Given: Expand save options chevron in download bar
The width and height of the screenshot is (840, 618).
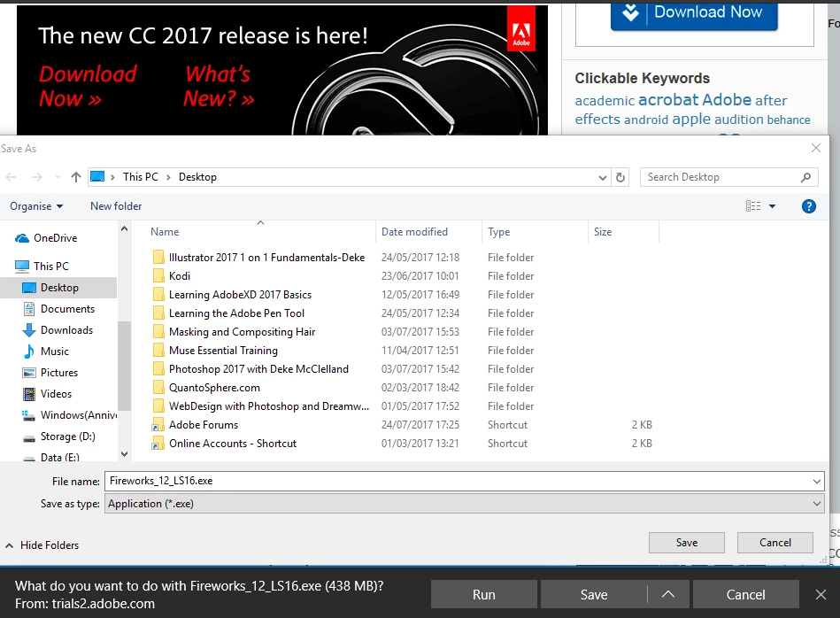Looking at the screenshot, I should pos(668,594).
